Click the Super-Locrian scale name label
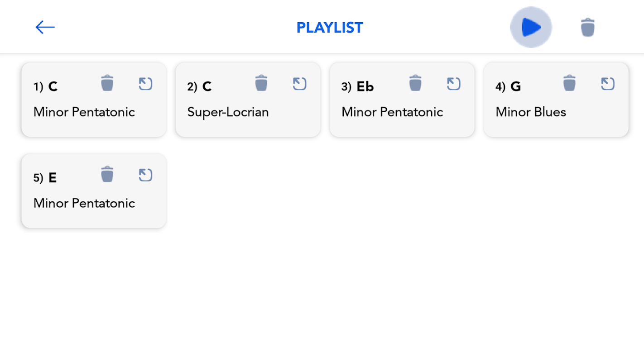 228,112
